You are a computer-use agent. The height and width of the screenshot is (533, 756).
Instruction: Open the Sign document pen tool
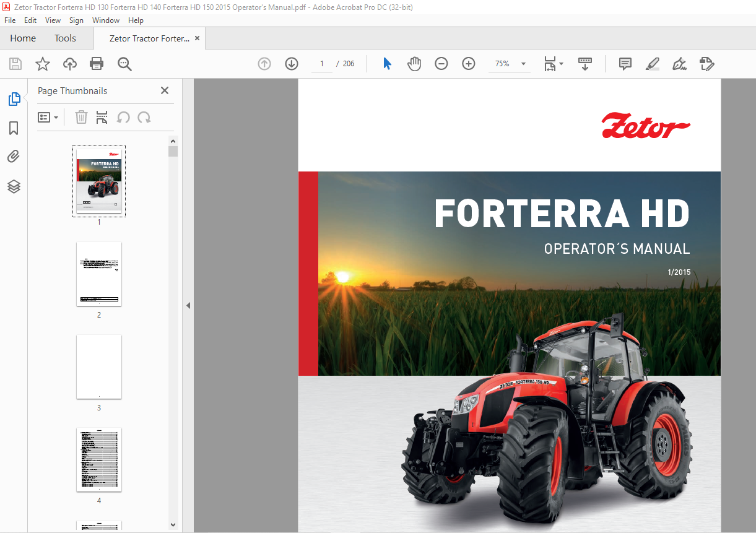point(679,64)
